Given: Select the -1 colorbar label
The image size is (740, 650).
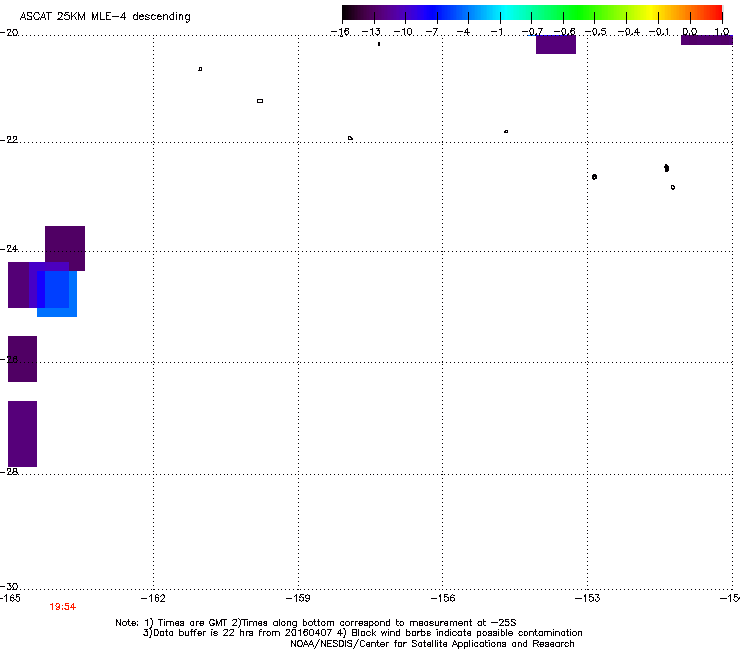Looking at the screenshot, I should (496, 32).
